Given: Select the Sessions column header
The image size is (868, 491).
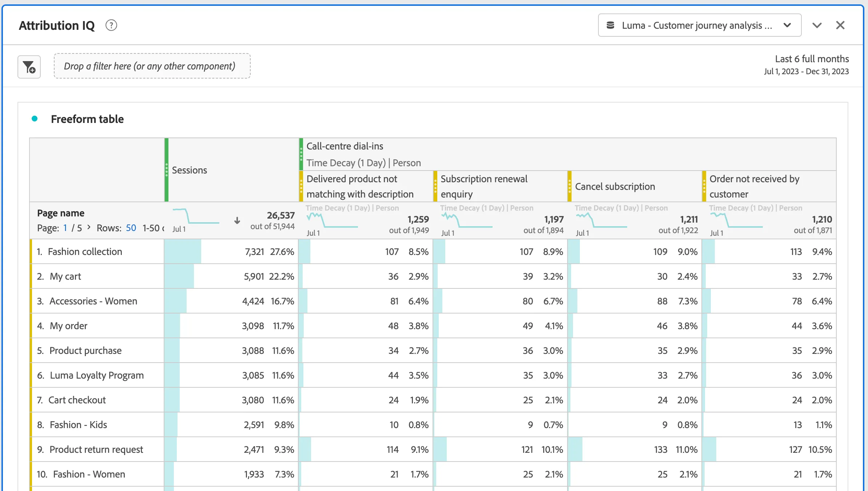Looking at the screenshot, I should tap(231, 170).
